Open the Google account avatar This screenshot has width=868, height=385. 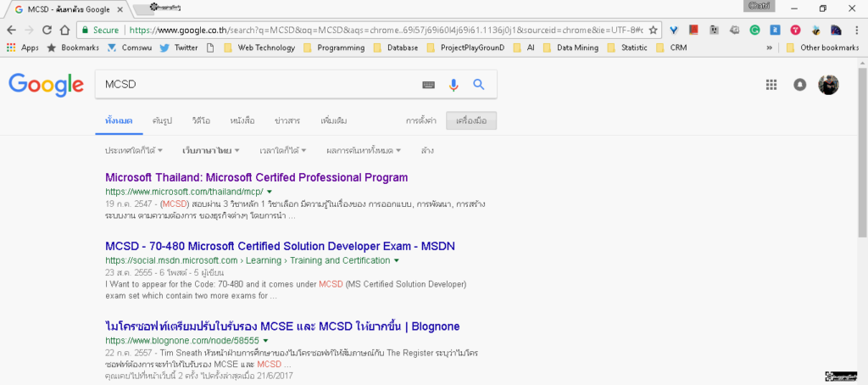point(829,85)
